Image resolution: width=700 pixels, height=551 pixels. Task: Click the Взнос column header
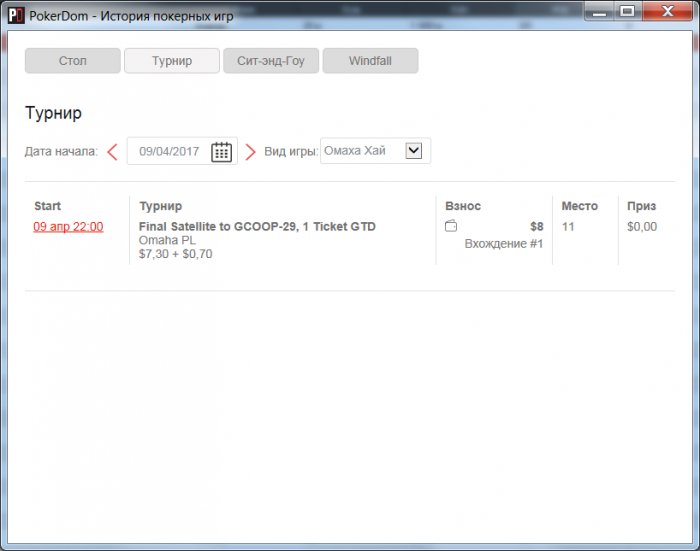[x=463, y=206]
